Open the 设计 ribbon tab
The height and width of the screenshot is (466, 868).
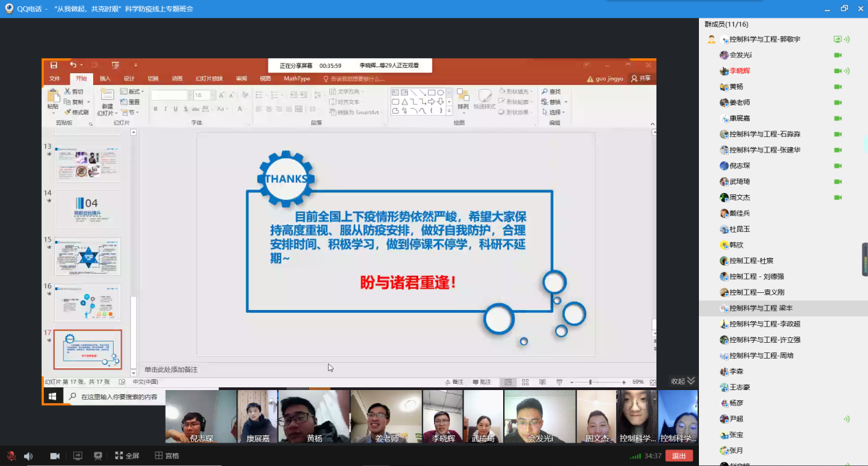tap(129, 79)
